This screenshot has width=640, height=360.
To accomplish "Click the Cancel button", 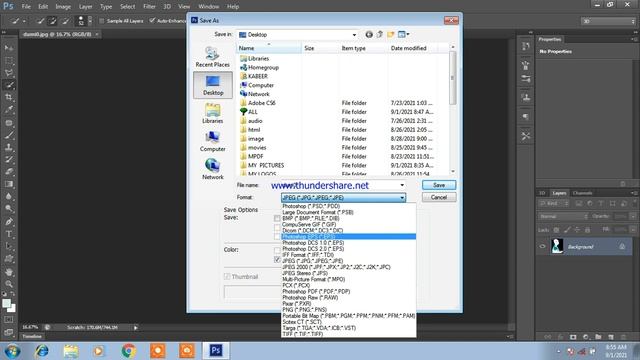I will pyautogui.click(x=439, y=197).
